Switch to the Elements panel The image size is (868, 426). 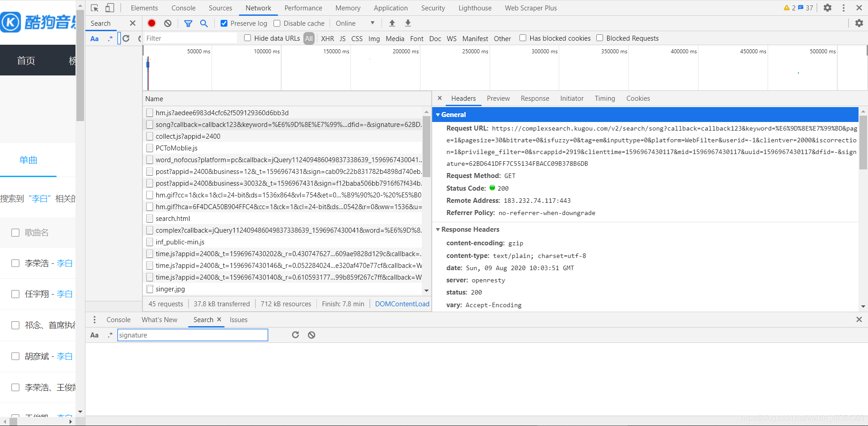144,8
